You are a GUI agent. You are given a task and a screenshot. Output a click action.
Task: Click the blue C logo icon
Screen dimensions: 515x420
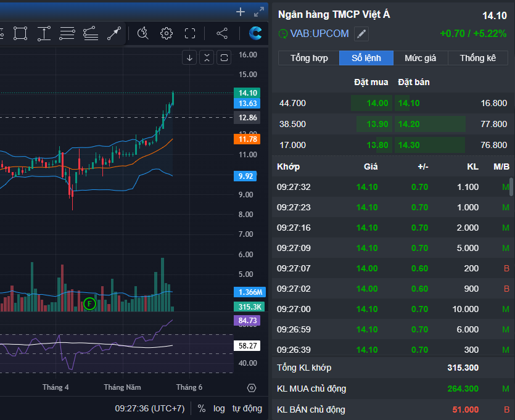[255, 33]
